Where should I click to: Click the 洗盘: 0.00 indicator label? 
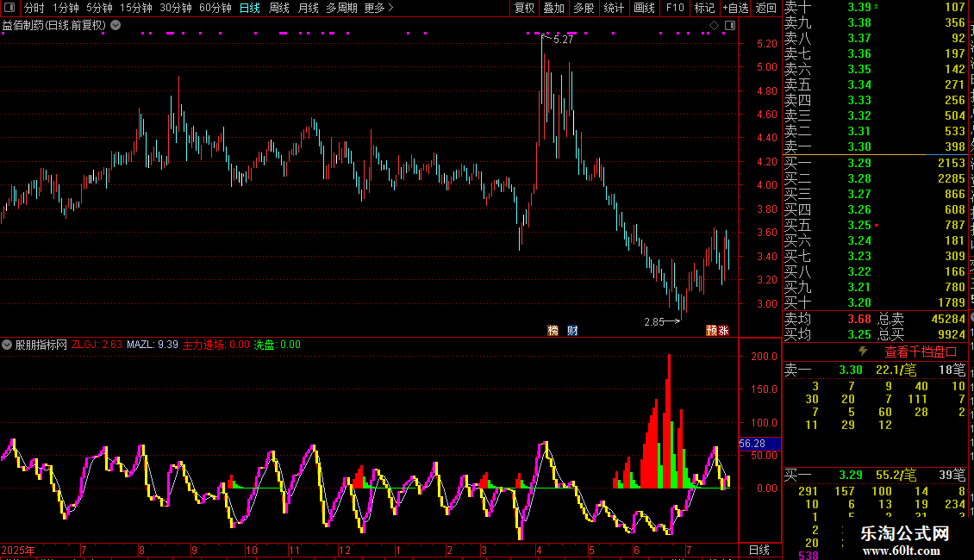(x=277, y=345)
